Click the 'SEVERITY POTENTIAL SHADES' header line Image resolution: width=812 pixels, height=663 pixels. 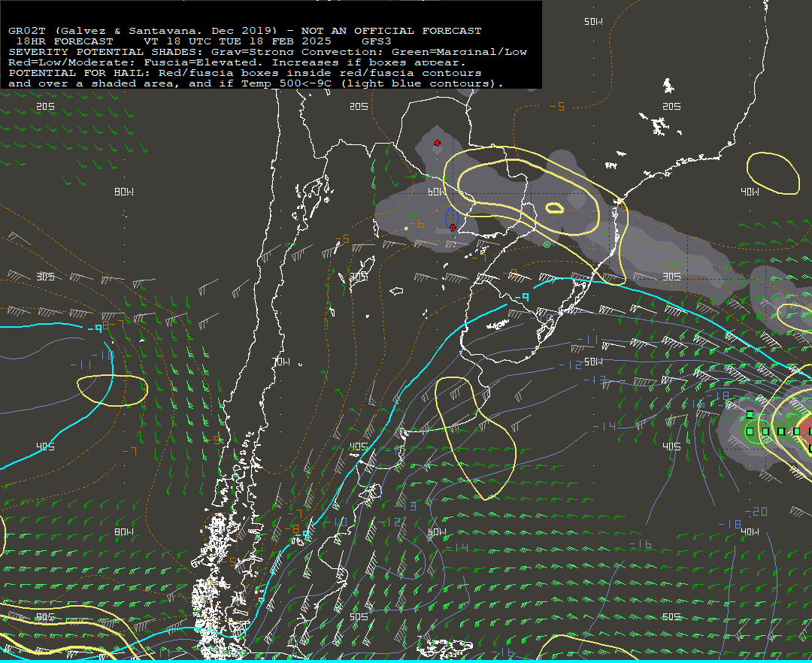click(x=267, y=53)
